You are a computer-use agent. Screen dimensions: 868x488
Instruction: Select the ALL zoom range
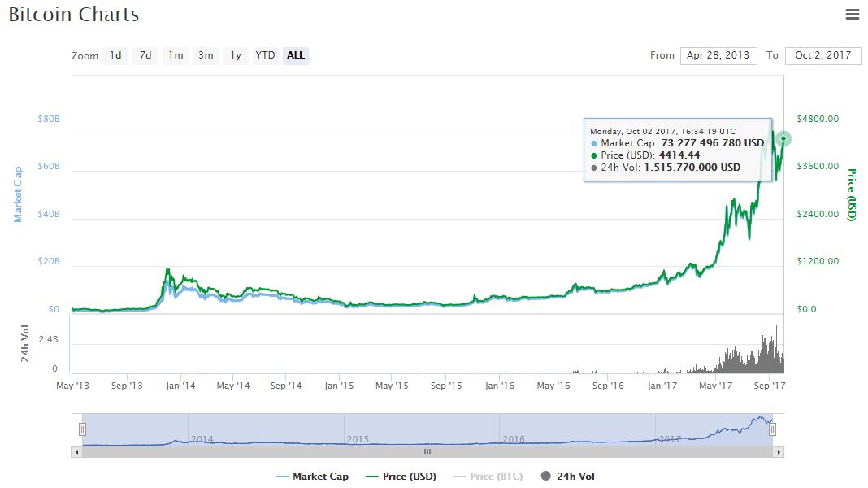[x=296, y=55]
